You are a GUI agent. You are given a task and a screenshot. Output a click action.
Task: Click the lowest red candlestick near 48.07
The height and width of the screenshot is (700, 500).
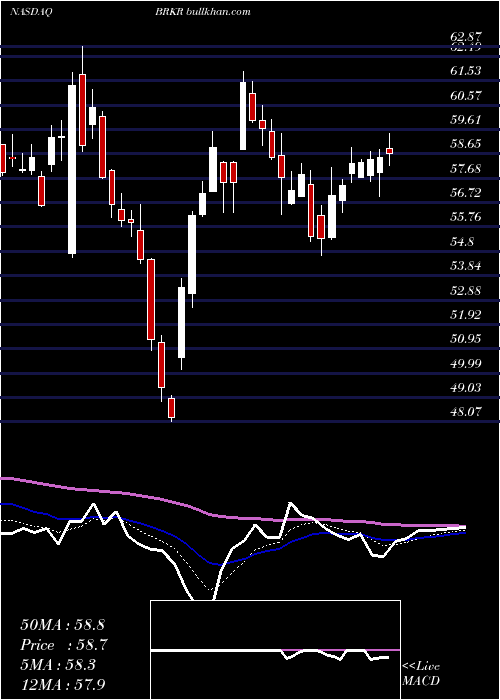[171, 408]
